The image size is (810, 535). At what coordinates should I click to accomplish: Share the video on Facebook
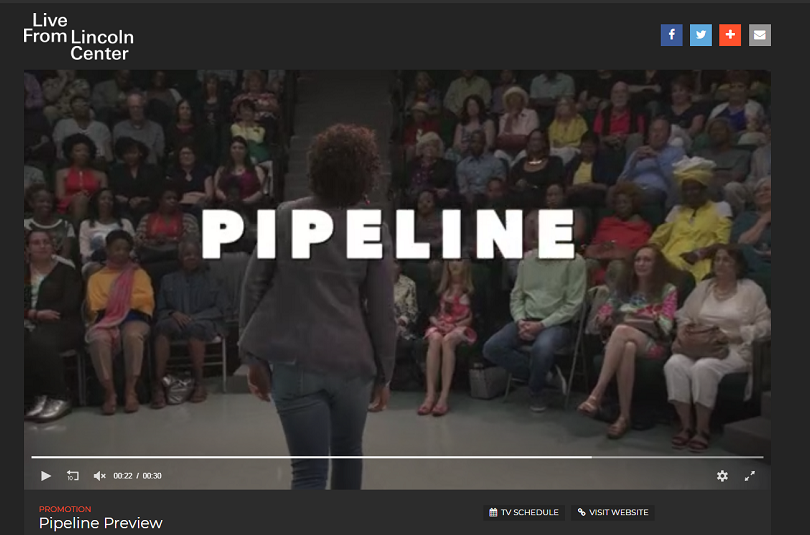[672, 35]
